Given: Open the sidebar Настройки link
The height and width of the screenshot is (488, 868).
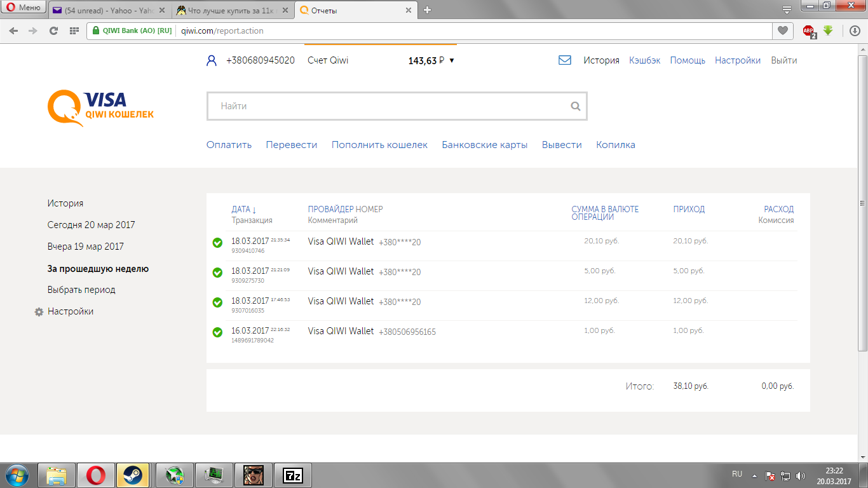Looking at the screenshot, I should pos(71,311).
